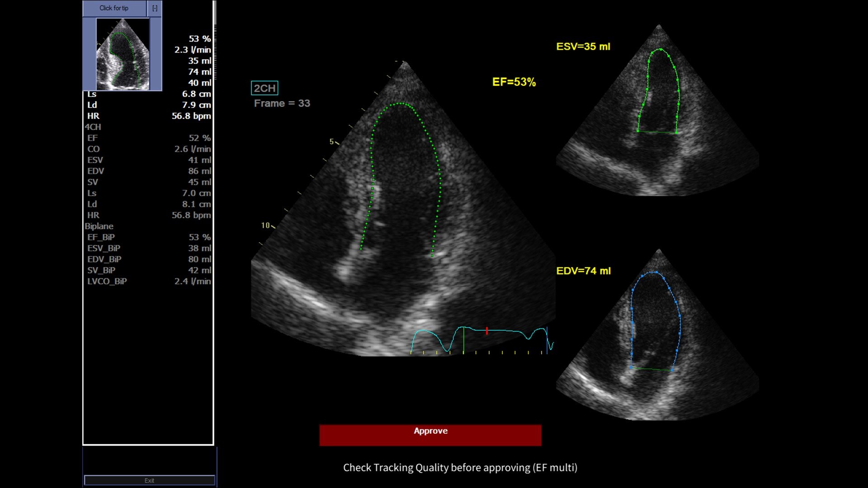Image resolution: width=868 pixels, height=488 pixels.
Task: Select the ESV end-systolic thumbnail view
Action: 658,113
